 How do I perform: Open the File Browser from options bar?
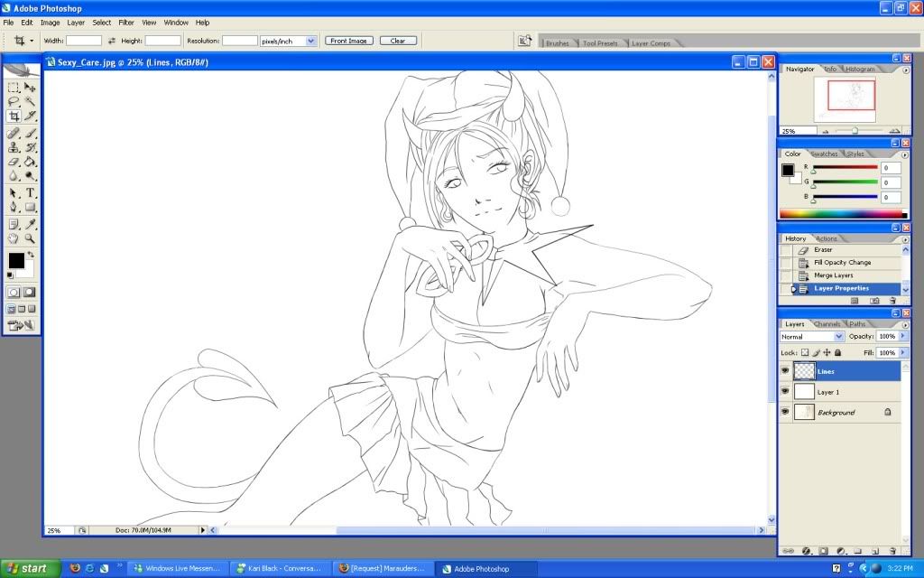(524, 41)
